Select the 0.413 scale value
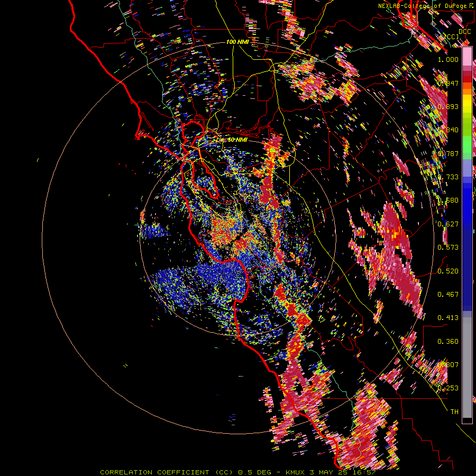 (448, 318)
